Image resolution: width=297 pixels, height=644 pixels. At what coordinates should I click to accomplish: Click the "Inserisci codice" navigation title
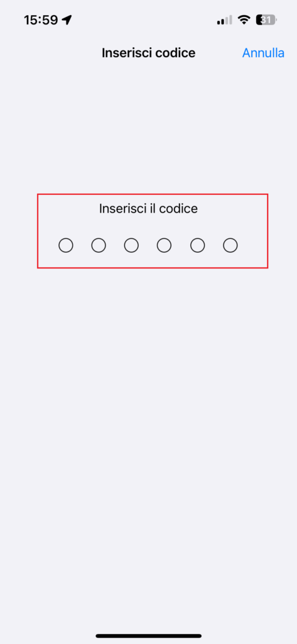coord(148,53)
